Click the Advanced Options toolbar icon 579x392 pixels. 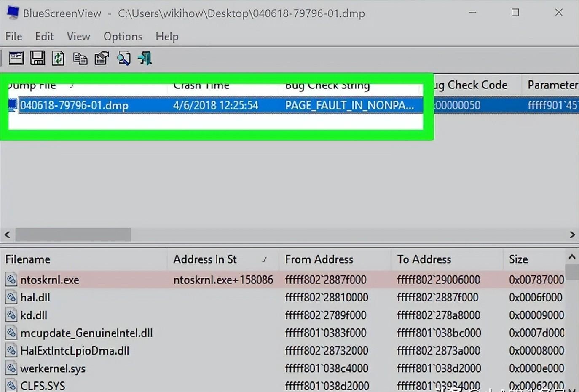point(16,58)
